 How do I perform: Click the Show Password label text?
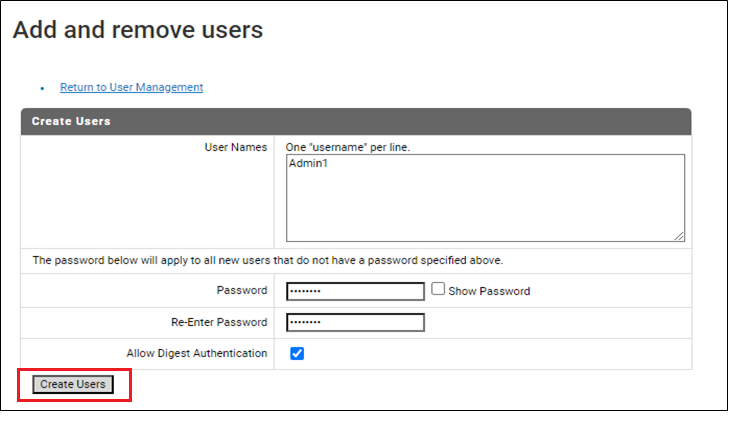point(489,291)
